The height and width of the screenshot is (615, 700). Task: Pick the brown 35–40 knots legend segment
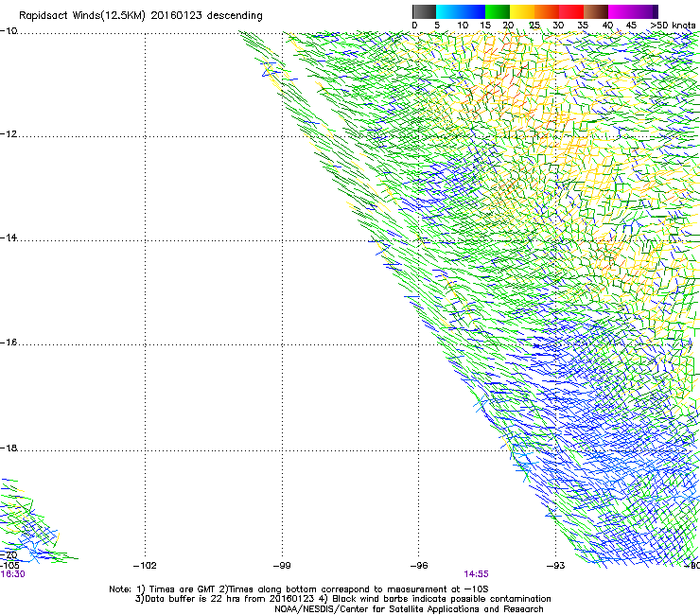pos(596,11)
